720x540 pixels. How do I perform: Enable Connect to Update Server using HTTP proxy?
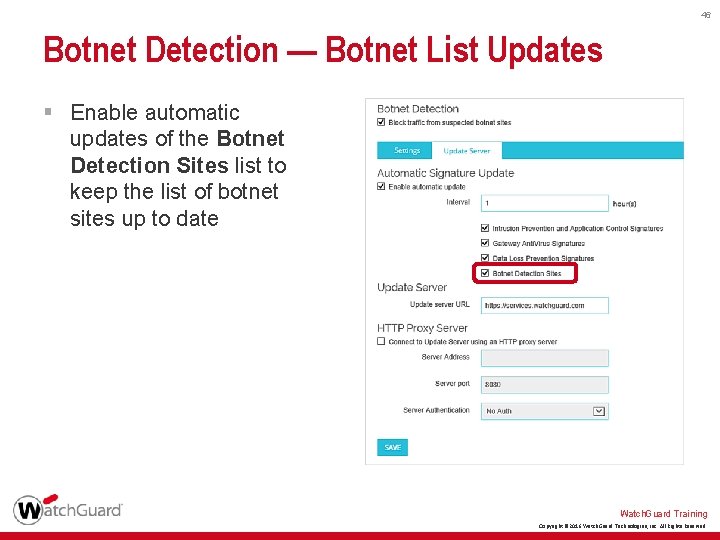click(x=381, y=341)
